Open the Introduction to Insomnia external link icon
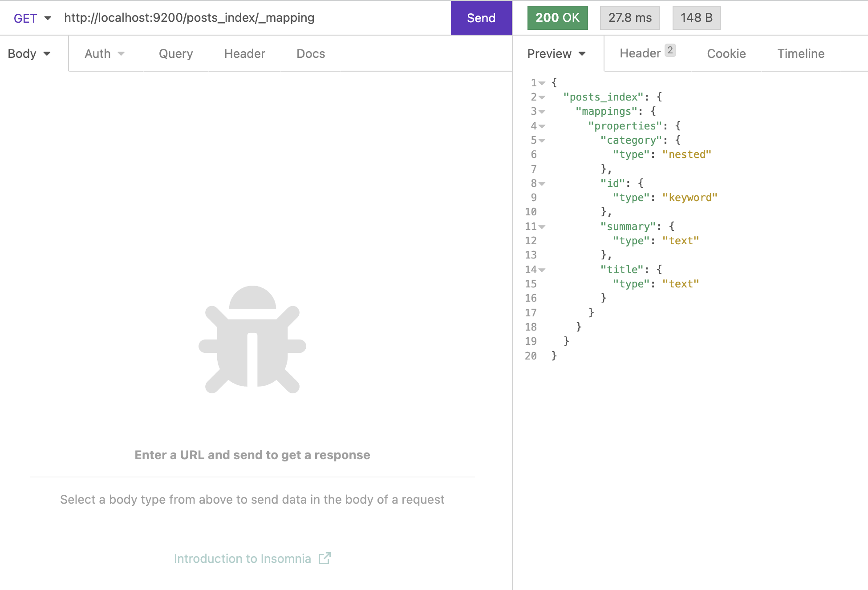Screen dimensions: 868x590 pos(325,558)
